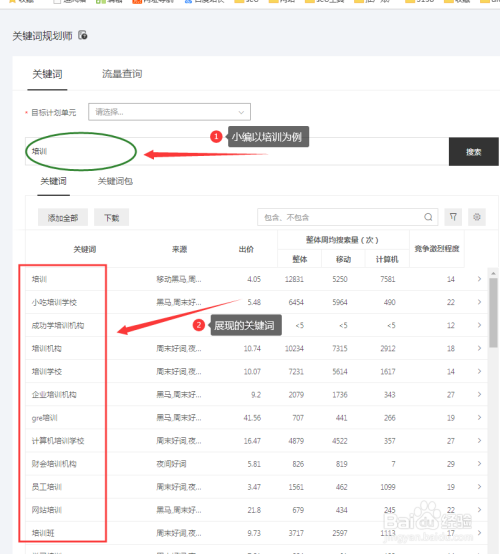Select keyword 员工培训 in table
The height and width of the screenshot is (554, 500).
(x=47, y=487)
